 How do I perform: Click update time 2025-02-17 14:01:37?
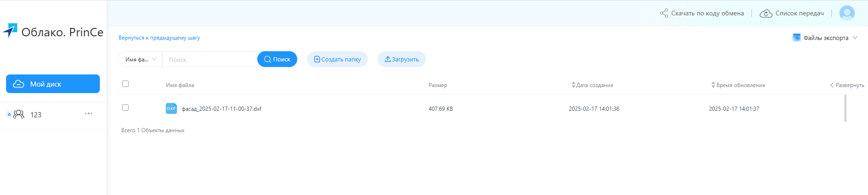[x=734, y=109]
